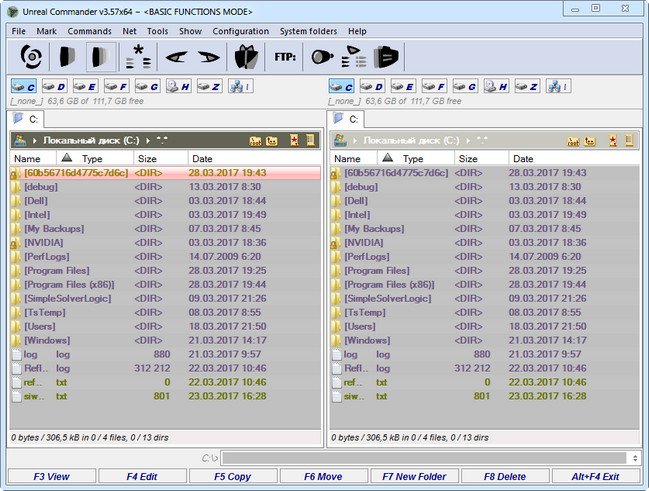Click into the command line input field
The height and width of the screenshot is (491, 649).
click(425, 458)
